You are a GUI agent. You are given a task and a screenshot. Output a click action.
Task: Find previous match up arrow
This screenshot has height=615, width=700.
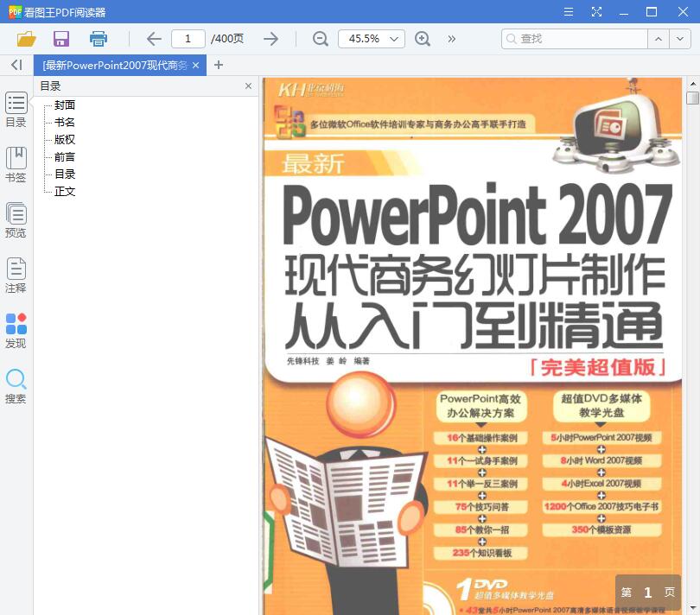[658, 39]
